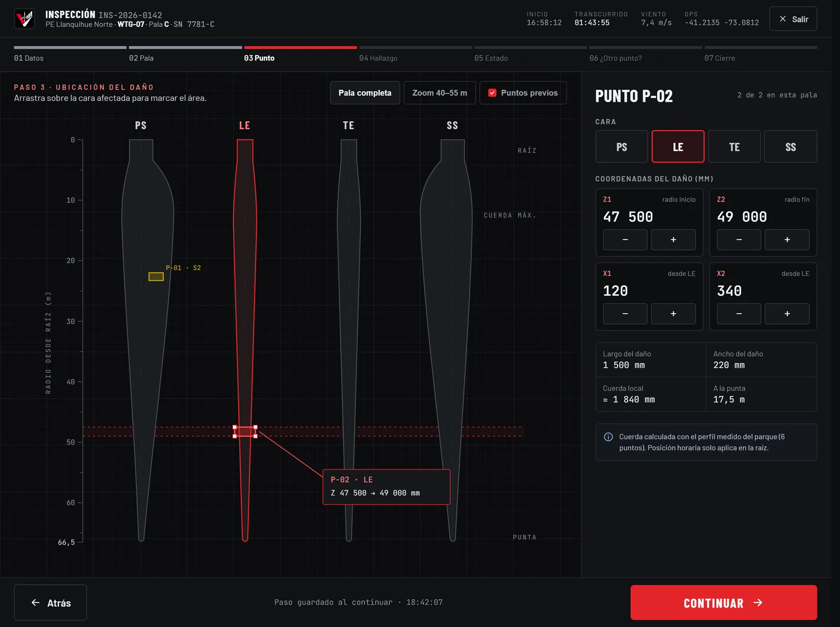This screenshot has height=627, width=840.
Task: Select the yellow P-01 damage marker on PS
Action: (x=156, y=277)
